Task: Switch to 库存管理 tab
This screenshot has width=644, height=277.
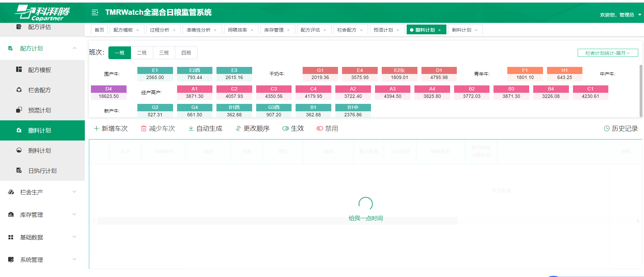Action: 274,30
